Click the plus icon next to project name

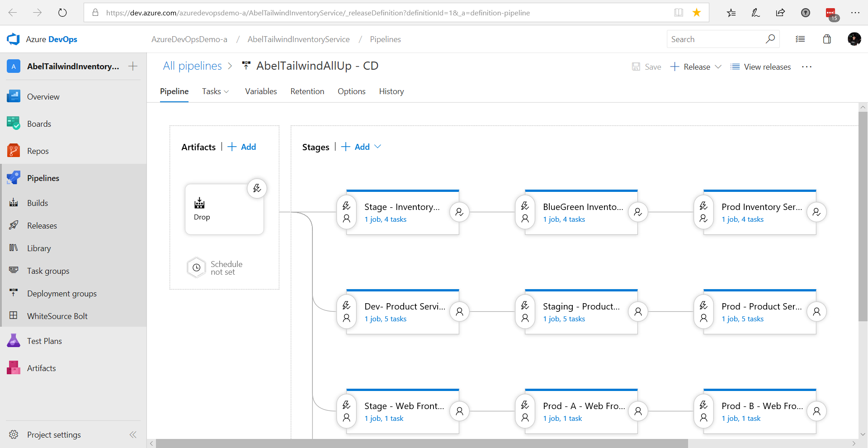[133, 67]
